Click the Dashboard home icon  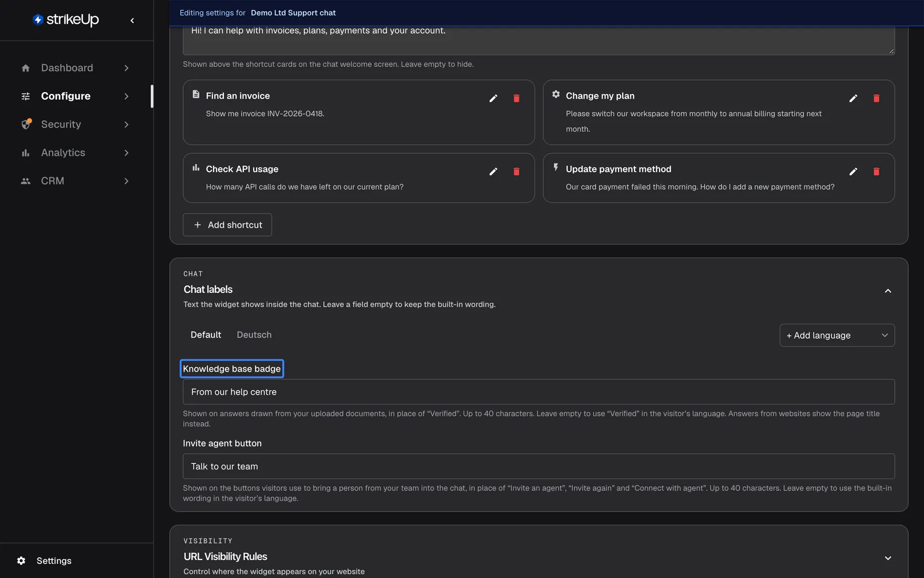[x=26, y=68]
